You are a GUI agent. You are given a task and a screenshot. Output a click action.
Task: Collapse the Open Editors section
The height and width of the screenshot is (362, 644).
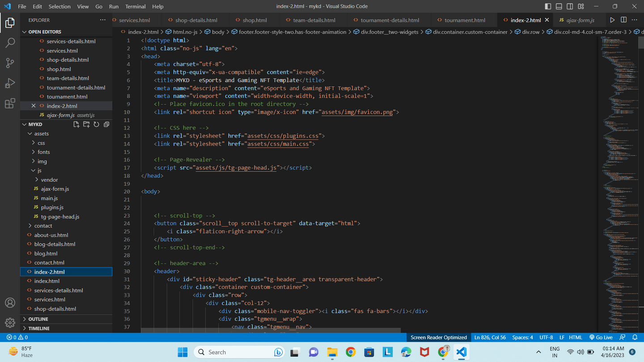tap(66, 32)
